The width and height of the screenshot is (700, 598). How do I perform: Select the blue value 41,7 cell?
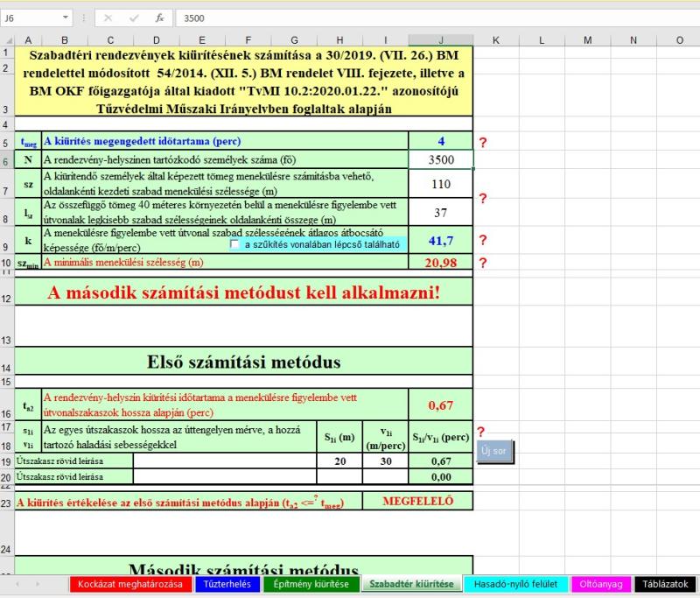(441, 240)
